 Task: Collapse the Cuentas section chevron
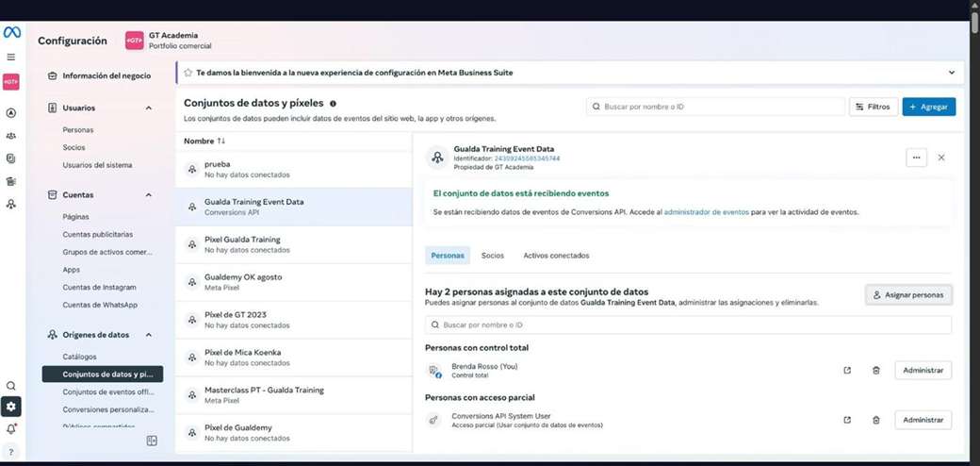(149, 195)
